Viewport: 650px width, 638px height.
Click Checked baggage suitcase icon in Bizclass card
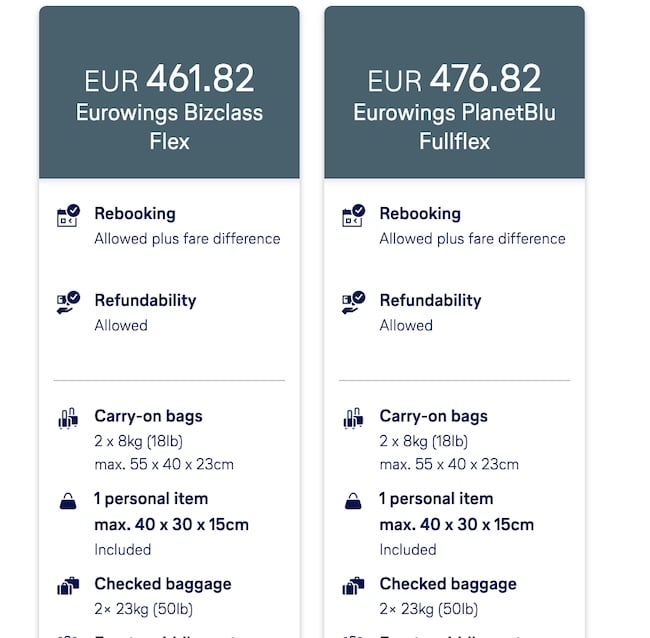pyautogui.click(x=68, y=586)
